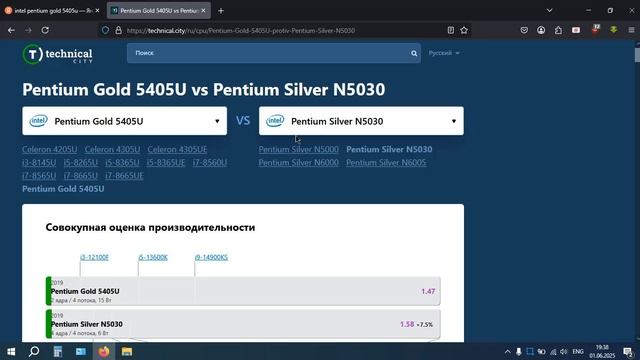Close the intel pentium gold 5405u tab
Viewport: 640px width, 360px height.
click(97, 11)
